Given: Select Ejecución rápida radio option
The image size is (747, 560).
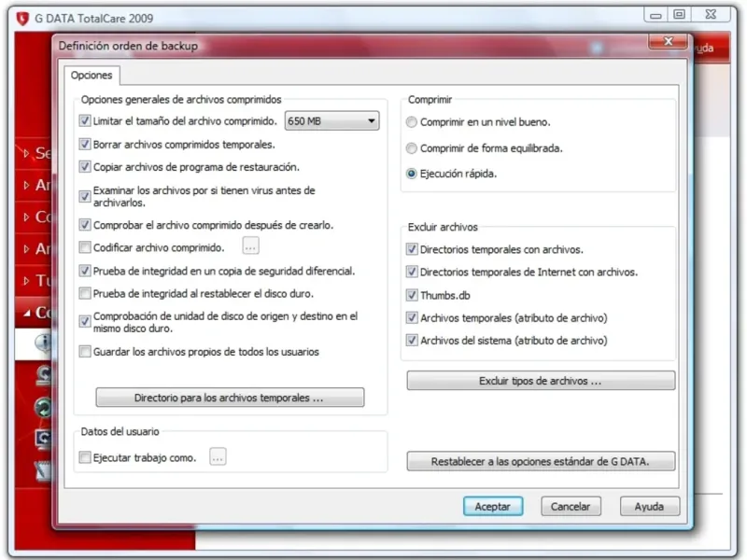Looking at the screenshot, I should pyautogui.click(x=412, y=174).
